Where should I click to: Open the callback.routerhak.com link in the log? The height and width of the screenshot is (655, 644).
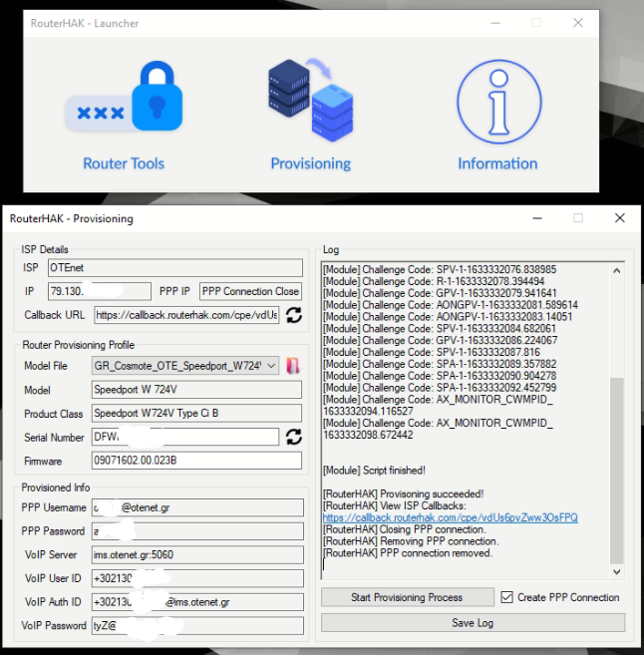[451, 517]
